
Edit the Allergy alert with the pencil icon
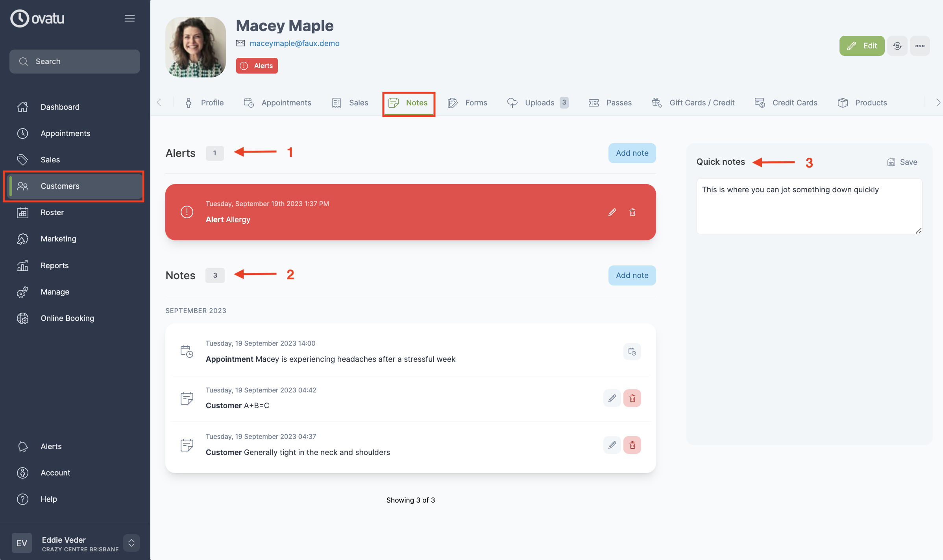coord(612,212)
